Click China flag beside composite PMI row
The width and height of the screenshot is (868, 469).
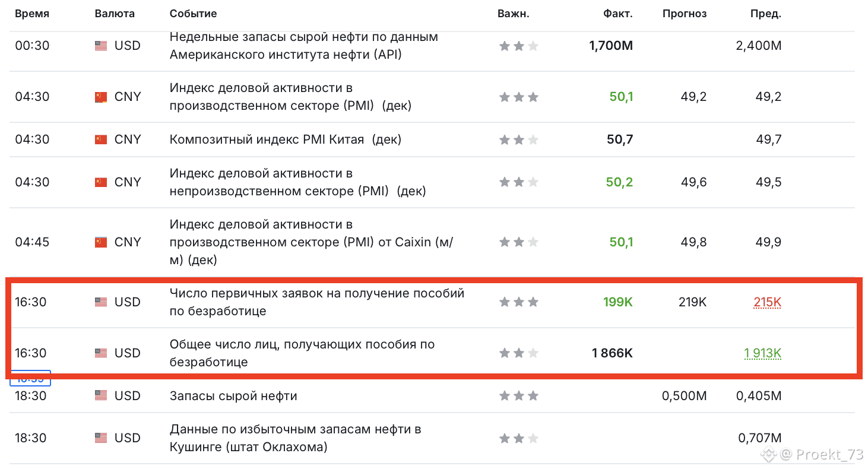pos(101,140)
